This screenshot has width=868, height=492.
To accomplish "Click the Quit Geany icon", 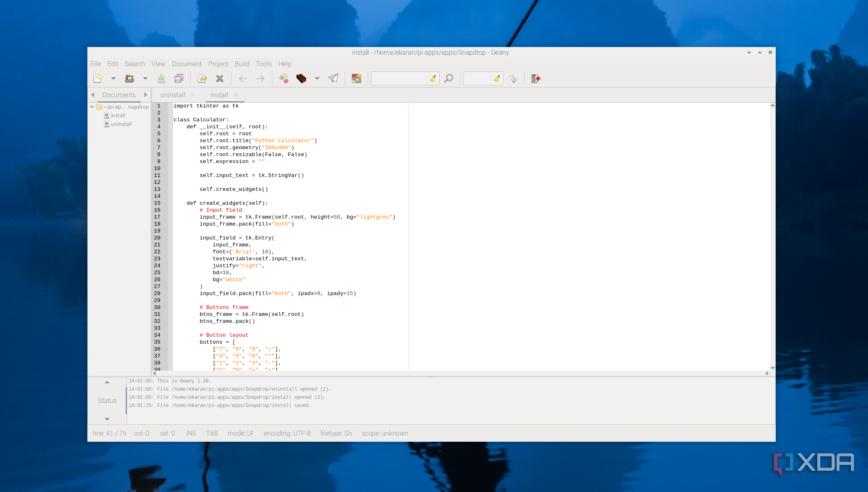I will coord(536,78).
